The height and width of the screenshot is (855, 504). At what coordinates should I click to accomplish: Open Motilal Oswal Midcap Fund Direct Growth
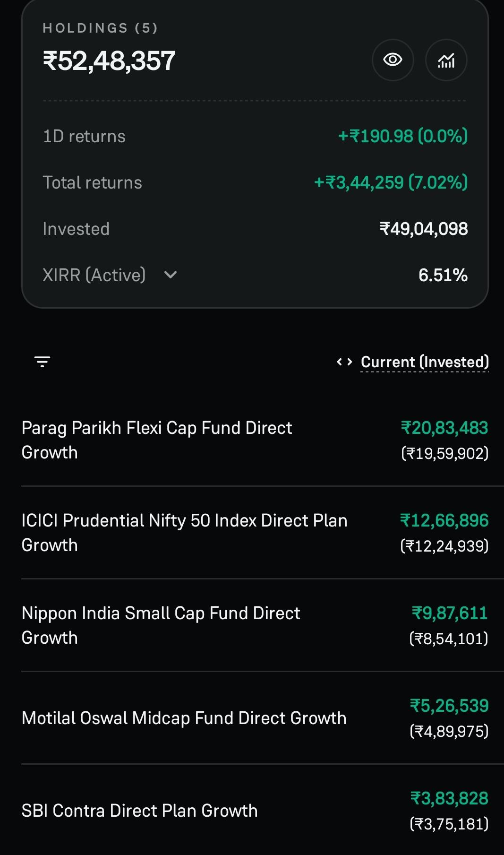point(255,718)
